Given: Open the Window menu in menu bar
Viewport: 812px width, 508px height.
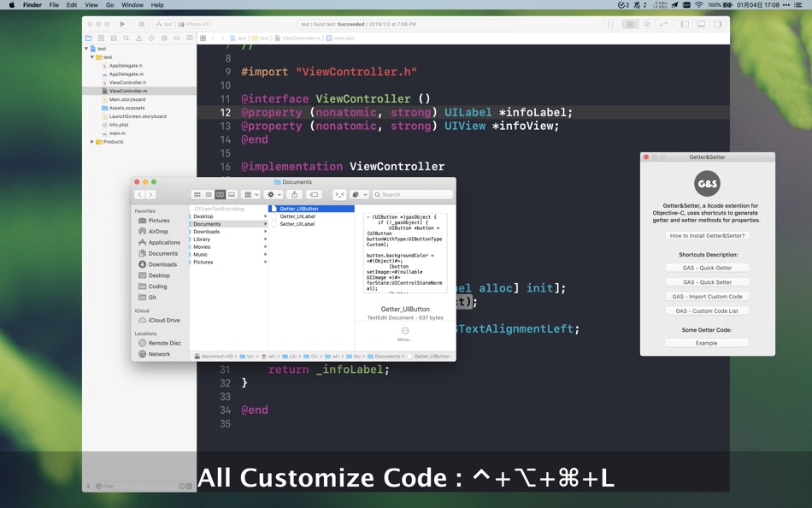Looking at the screenshot, I should pyautogui.click(x=132, y=4).
